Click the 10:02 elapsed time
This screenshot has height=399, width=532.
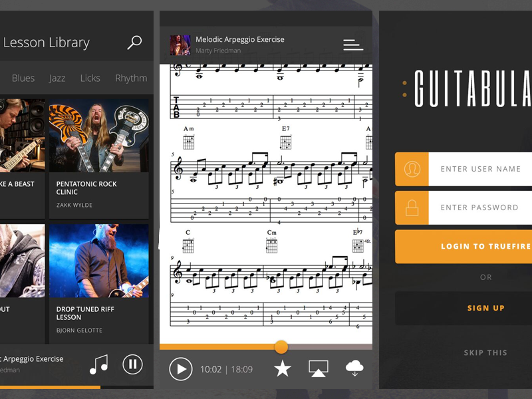(211, 369)
